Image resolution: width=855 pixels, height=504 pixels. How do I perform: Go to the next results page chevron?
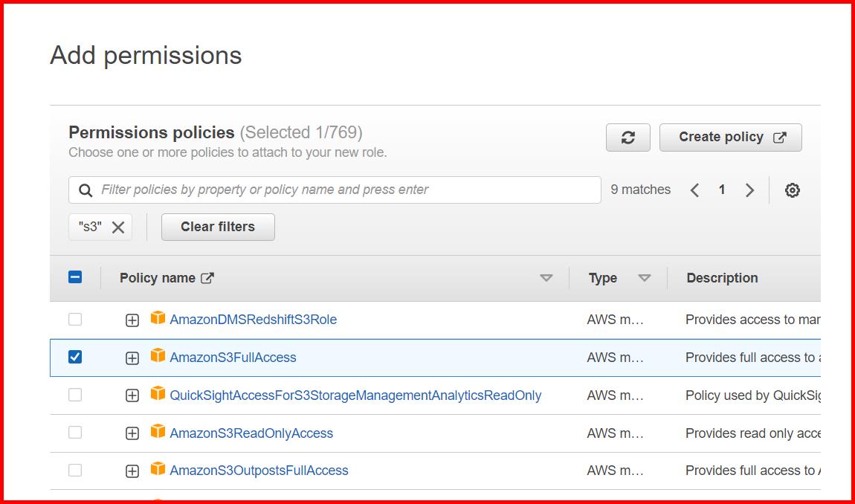[749, 190]
